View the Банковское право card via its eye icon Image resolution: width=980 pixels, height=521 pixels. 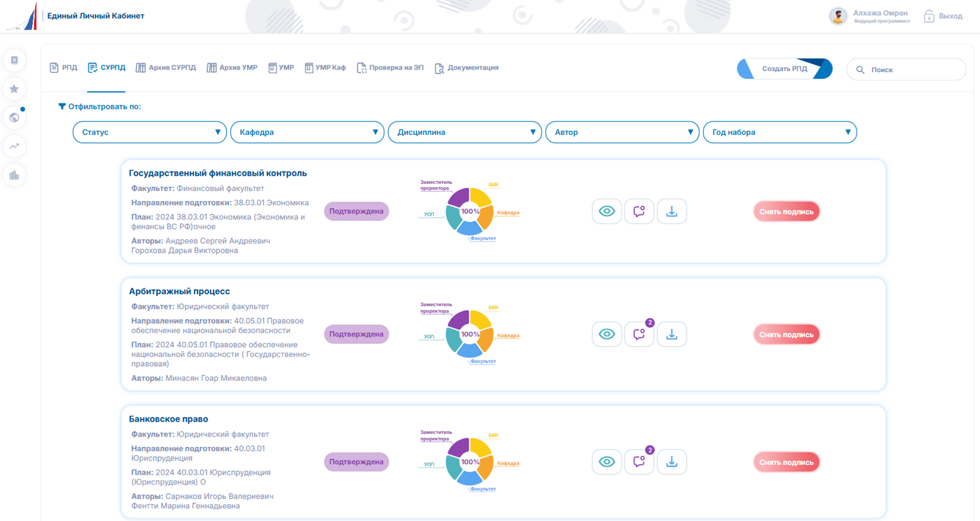[x=607, y=462]
